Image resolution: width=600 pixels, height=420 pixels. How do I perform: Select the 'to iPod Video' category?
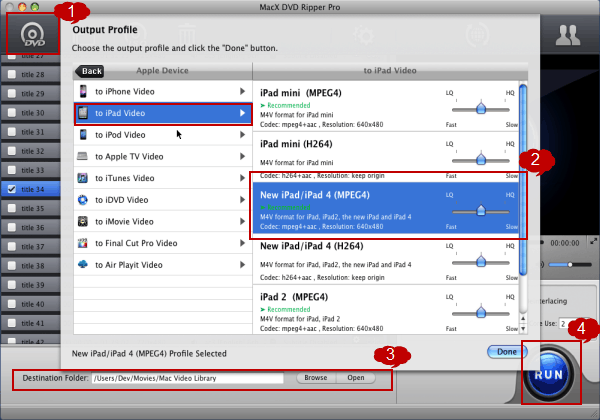coord(163,135)
